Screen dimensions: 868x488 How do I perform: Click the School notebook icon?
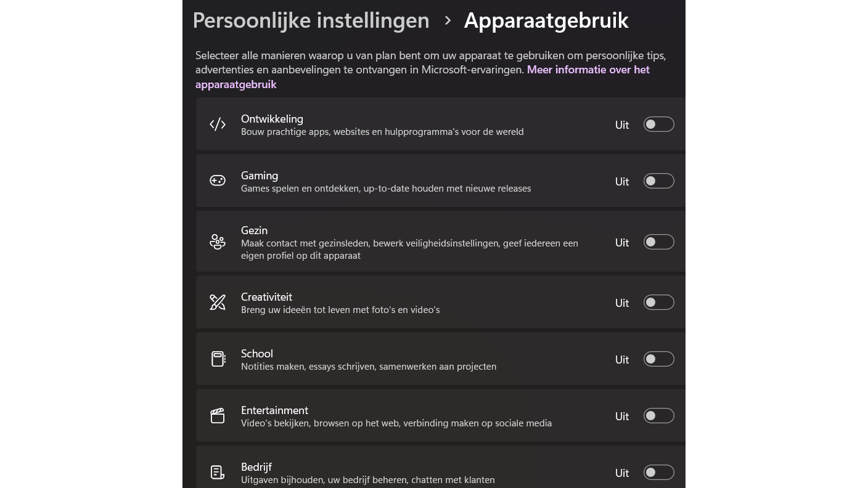[x=218, y=359]
